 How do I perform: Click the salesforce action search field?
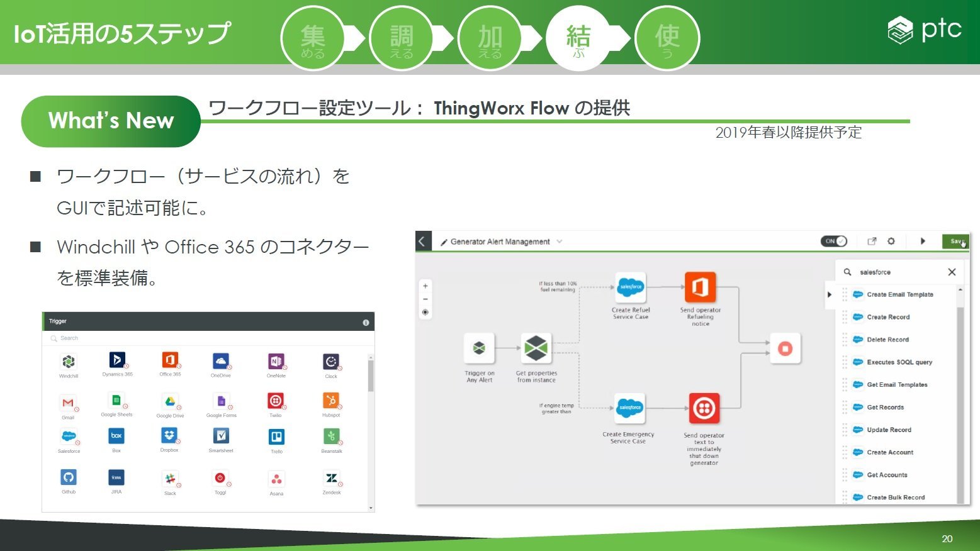(x=898, y=272)
